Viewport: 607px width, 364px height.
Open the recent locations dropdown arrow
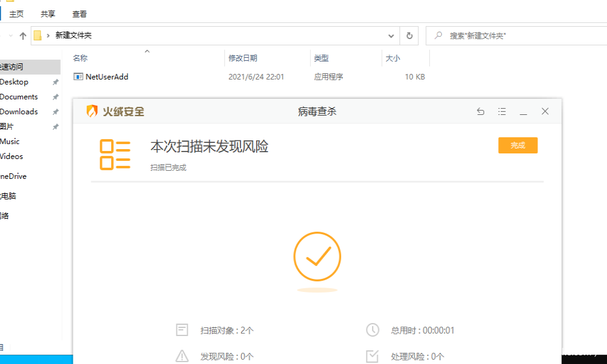pos(11,36)
